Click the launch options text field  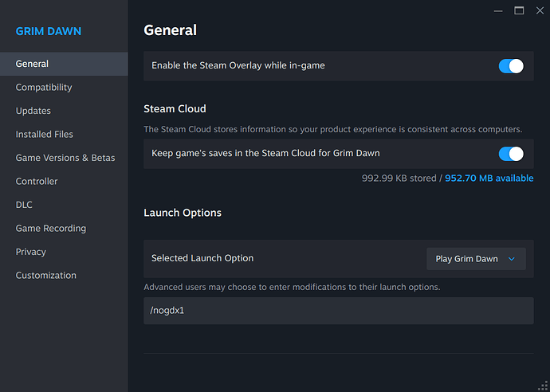(339, 311)
